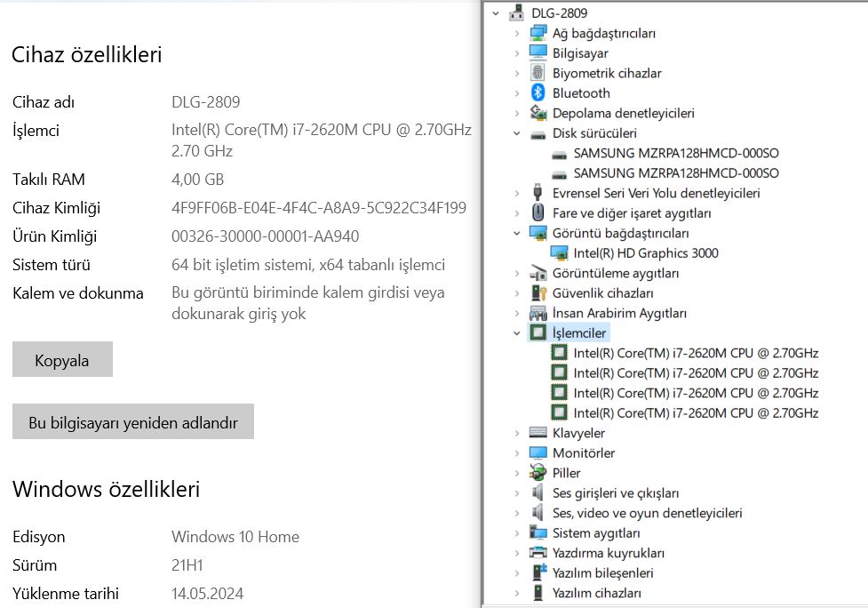868x608 pixels.
Task: Click the Klavyeler keyboard icon
Action: click(538, 433)
